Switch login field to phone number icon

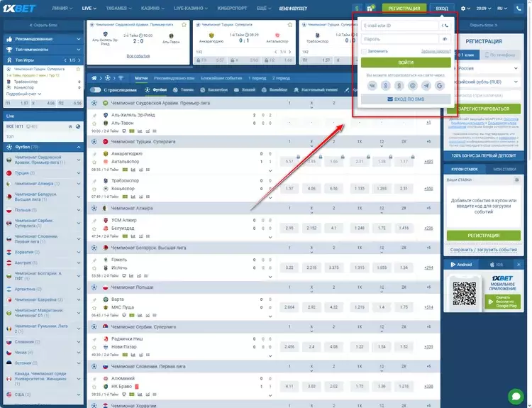coord(445,26)
